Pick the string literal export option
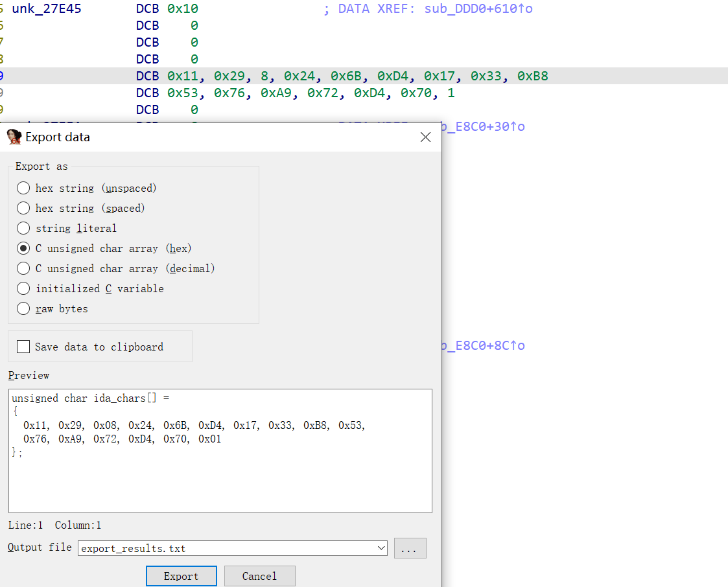The height and width of the screenshot is (587, 728). click(x=24, y=229)
